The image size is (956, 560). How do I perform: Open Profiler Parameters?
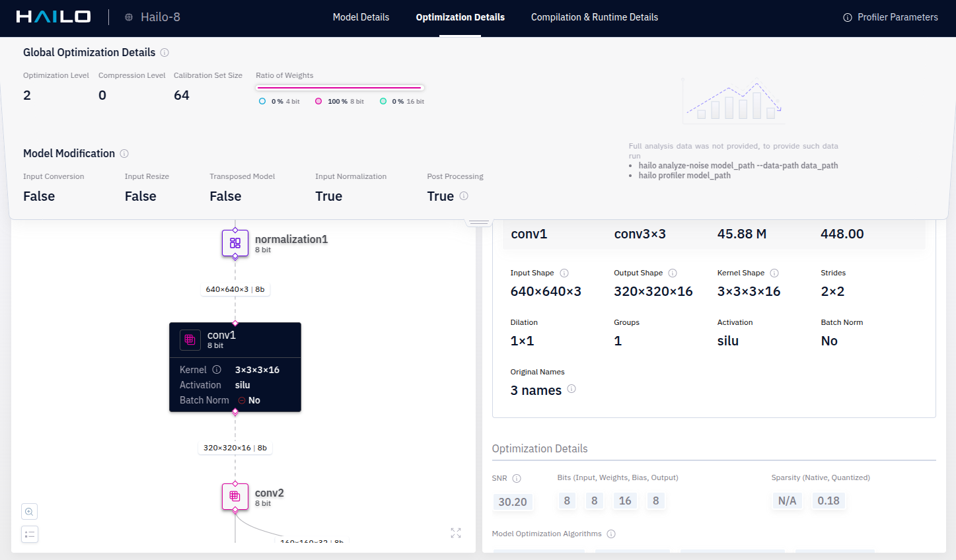[890, 17]
